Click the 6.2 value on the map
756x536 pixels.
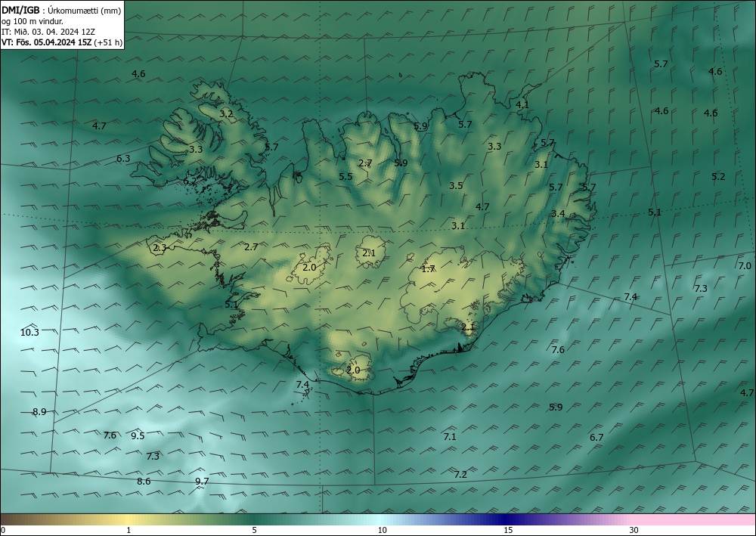coord(190,181)
